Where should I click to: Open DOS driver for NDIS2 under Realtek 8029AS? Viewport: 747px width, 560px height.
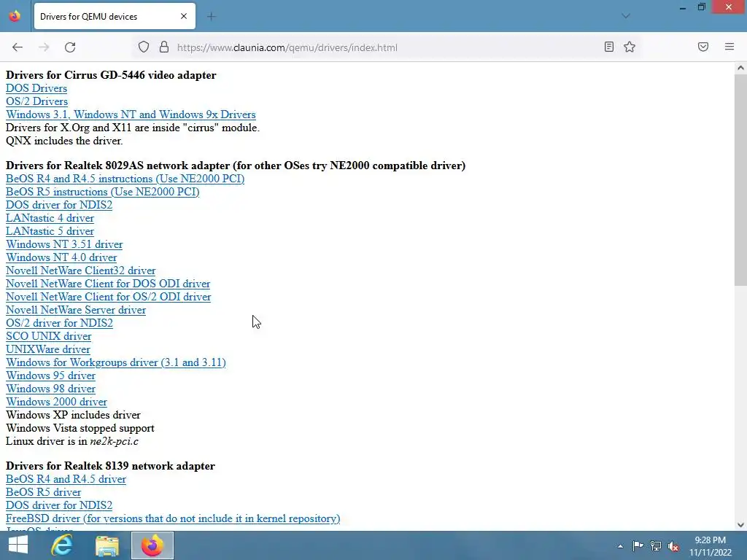[x=59, y=205]
